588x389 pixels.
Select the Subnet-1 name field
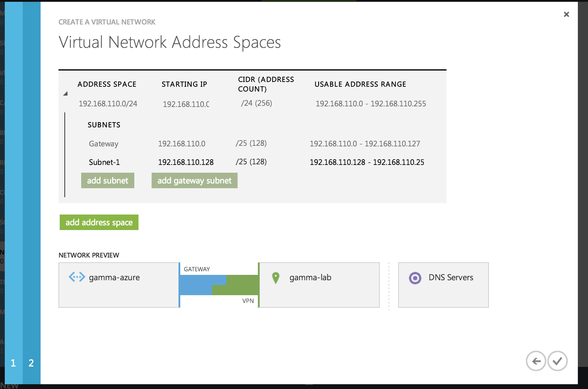pyautogui.click(x=104, y=162)
